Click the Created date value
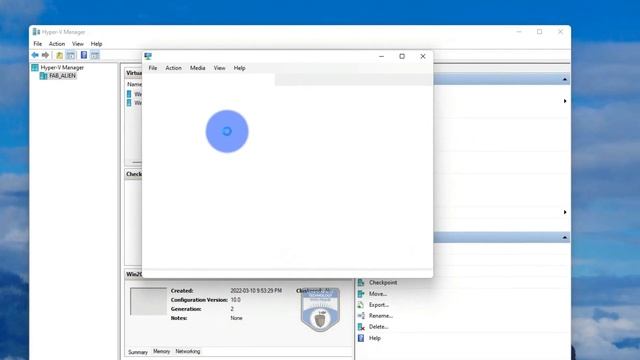Viewport: 640px width, 360px height. click(256, 291)
